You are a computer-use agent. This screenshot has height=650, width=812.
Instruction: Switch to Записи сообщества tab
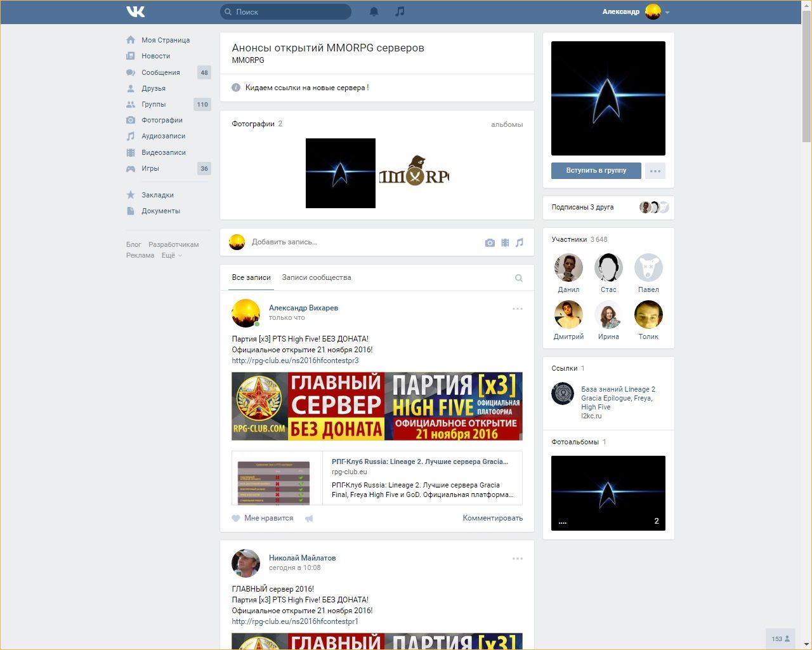pos(317,277)
